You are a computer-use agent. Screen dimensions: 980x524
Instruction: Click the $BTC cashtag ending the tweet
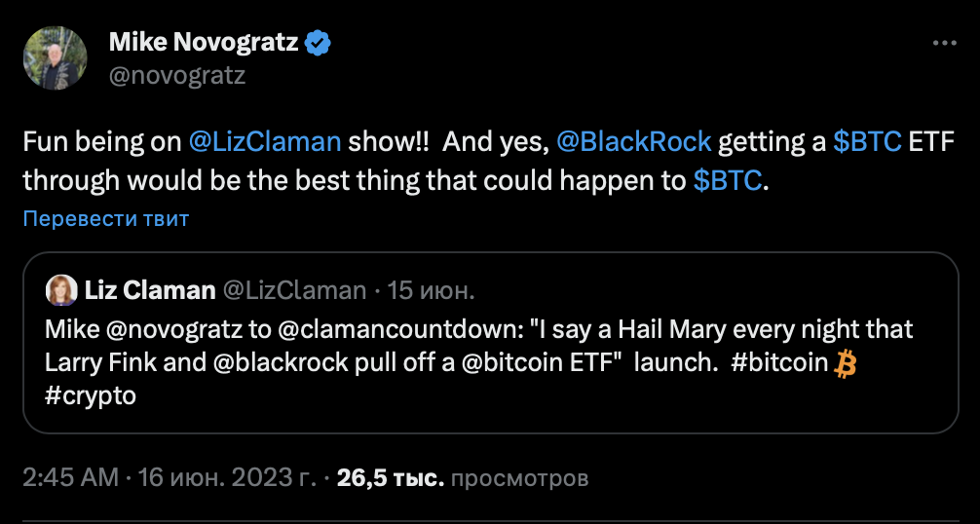click(x=727, y=181)
